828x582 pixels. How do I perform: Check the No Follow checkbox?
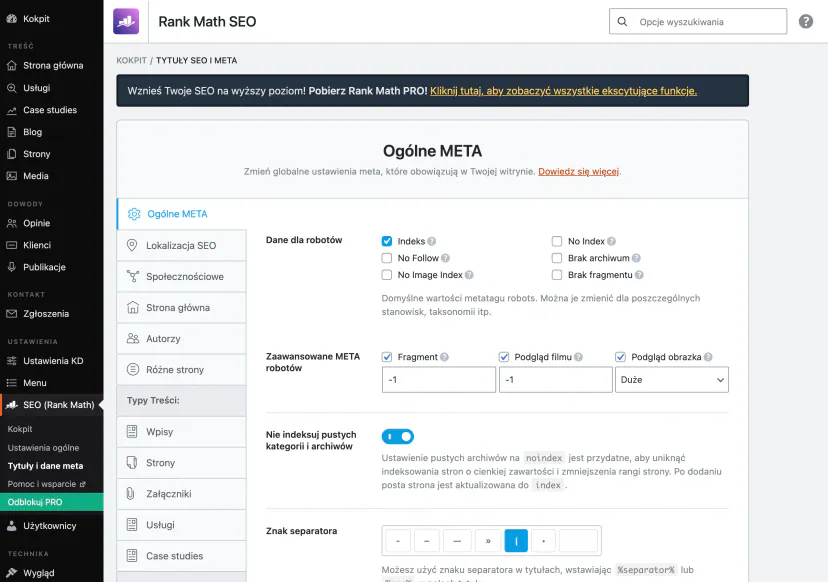(387, 258)
